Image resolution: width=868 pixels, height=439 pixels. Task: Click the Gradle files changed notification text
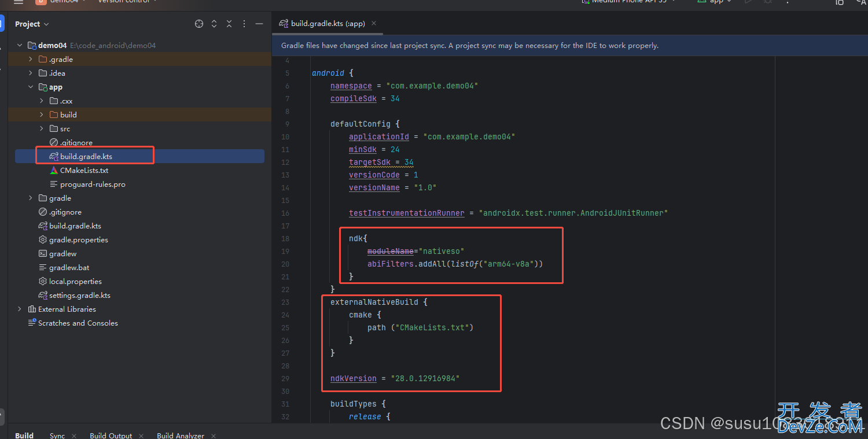(x=470, y=46)
